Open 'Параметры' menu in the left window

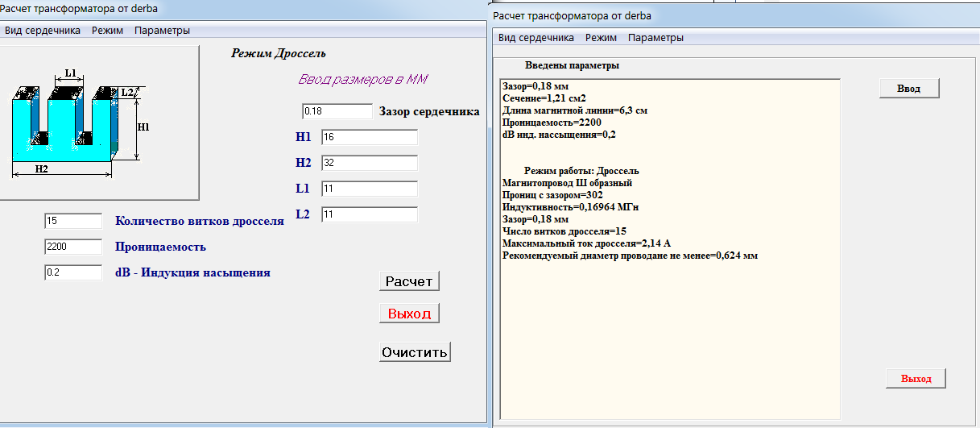(162, 31)
